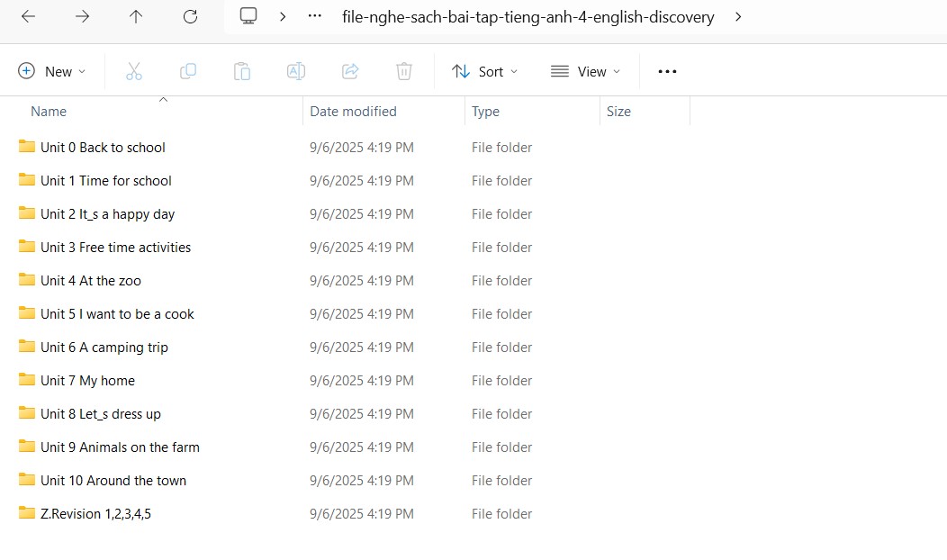Open the View options dropdown
947x560 pixels.
click(586, 71)
